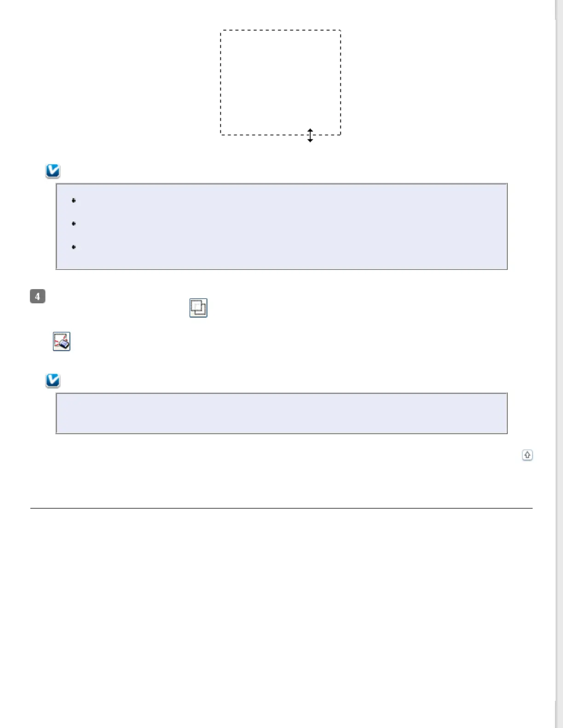
Task: Click the note checkmark icon below step 4
Action: 53,381
